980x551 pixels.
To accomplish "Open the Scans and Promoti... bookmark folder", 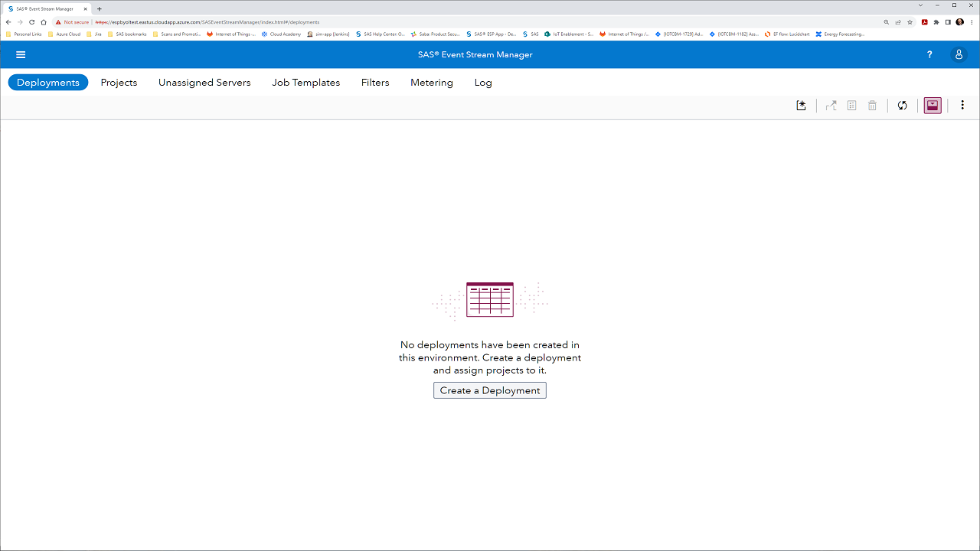I will [177, 34].
